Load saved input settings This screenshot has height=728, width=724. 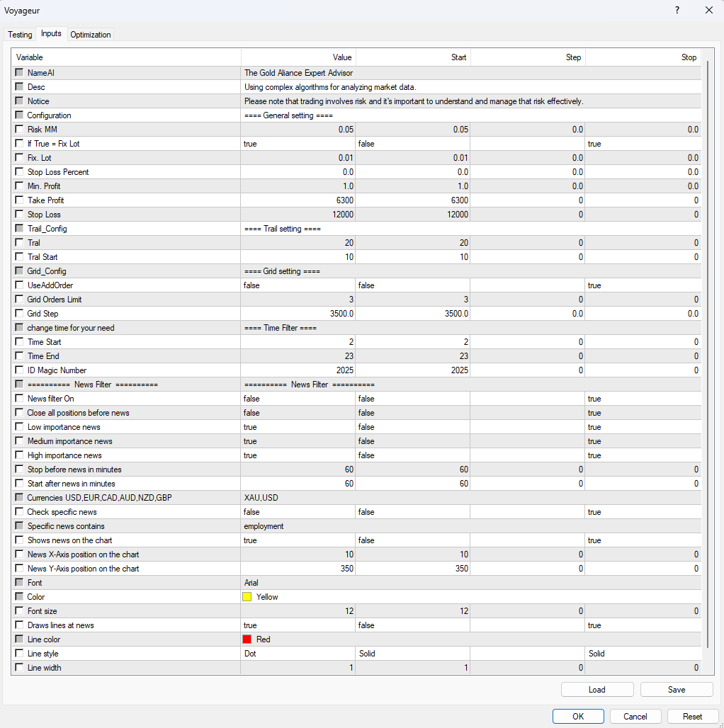click(596, 689)
